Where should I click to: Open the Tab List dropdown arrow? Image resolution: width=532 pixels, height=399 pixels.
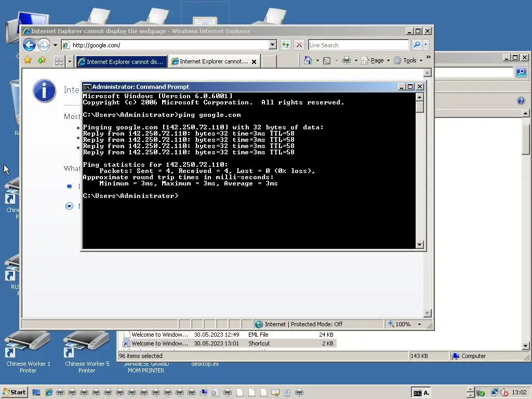pyautogui.click(x=70, y=61)
